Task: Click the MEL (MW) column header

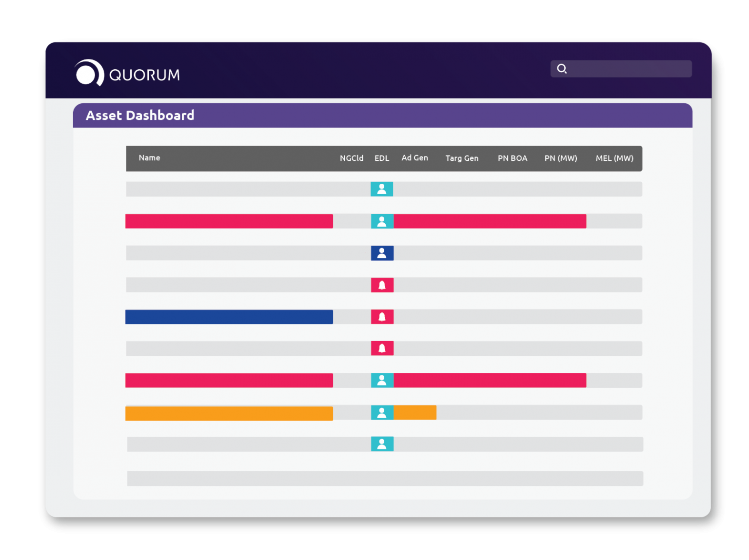Action: (614, 158)
